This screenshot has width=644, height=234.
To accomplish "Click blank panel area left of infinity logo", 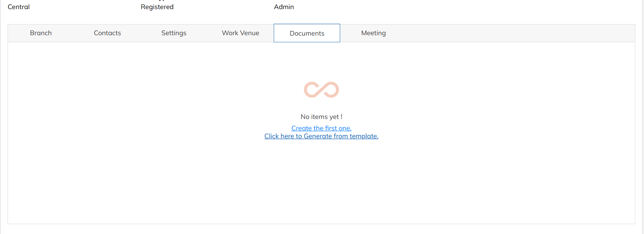I will point(158,90).
